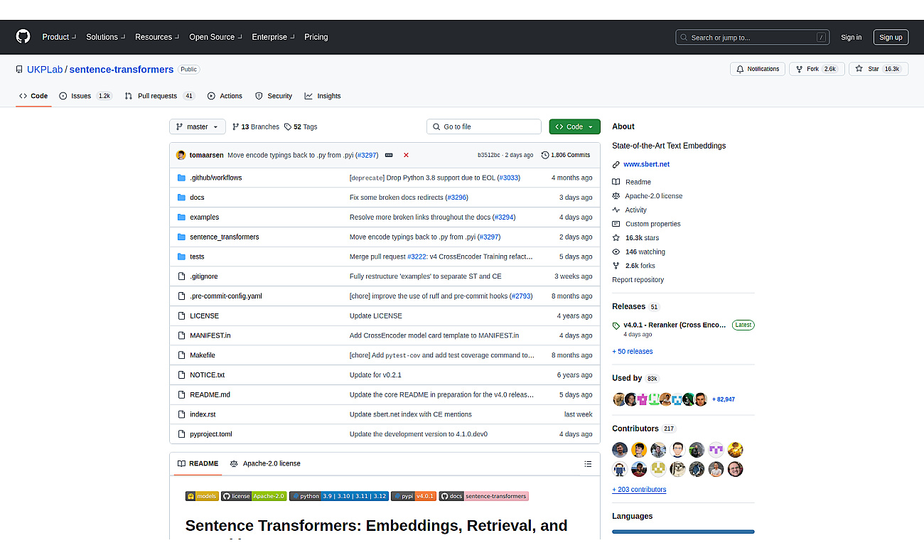Click the Sign in link
The image size is (924, 560).
pos(851,38)
